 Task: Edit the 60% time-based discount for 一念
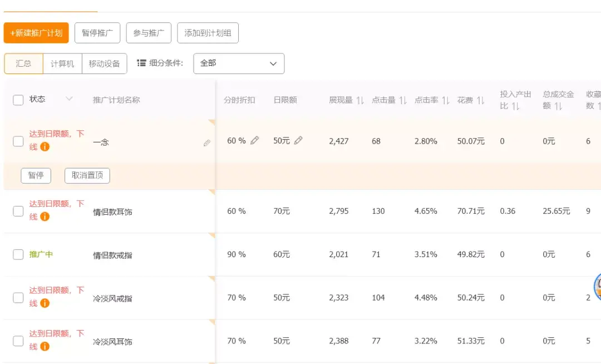coord(255,140)
